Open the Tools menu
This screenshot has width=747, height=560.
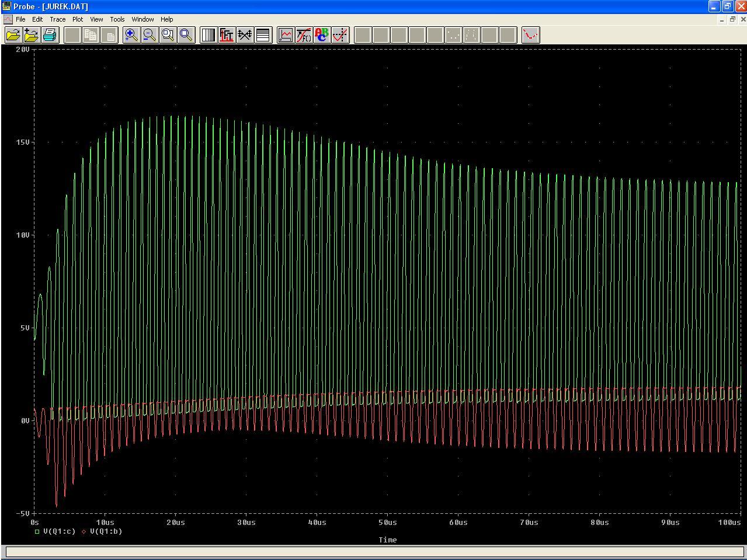(x=117, y=19)
